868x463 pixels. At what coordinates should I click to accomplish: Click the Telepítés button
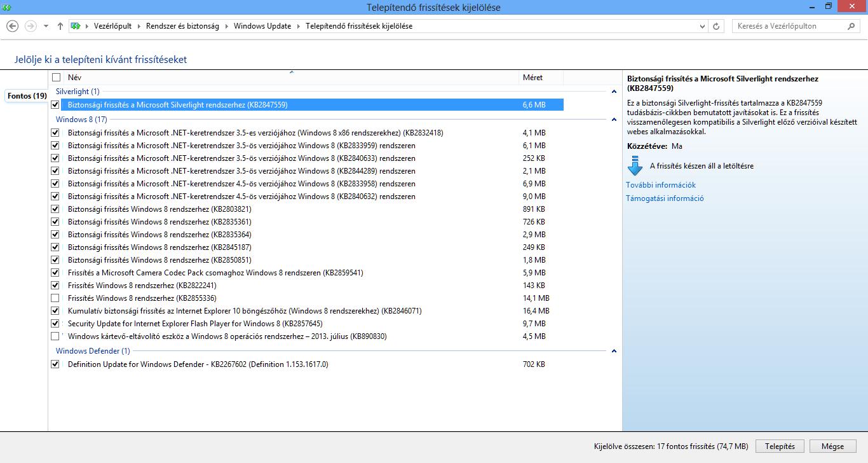pyautogui.click(x=780, y=446)
